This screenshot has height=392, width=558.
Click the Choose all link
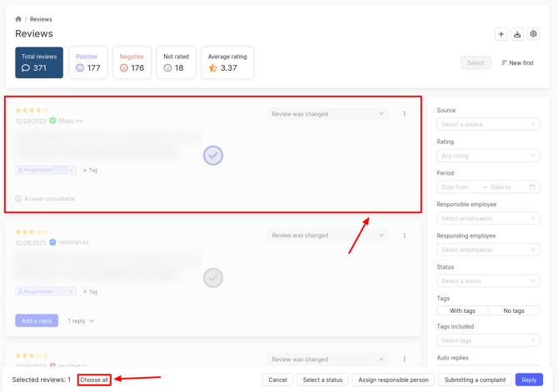click(94, 380)
